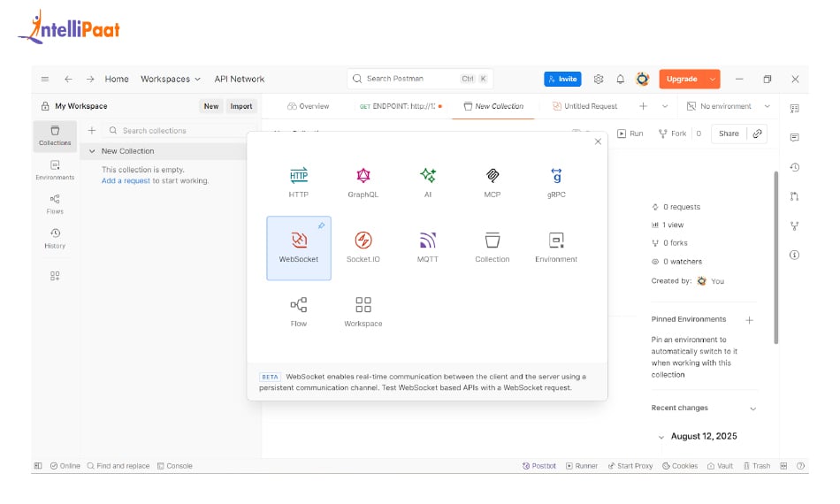
Task: Focus the Search Postman field
Action: [x=419, y=79]
